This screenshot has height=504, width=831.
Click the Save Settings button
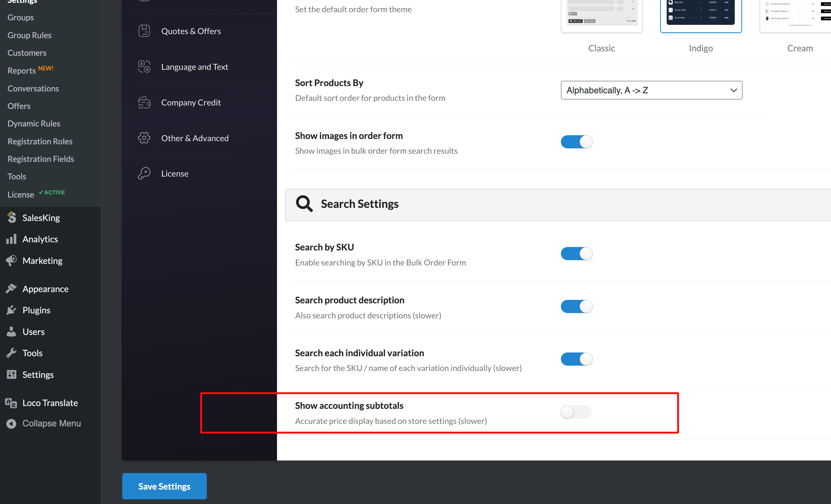pos(164,486)
